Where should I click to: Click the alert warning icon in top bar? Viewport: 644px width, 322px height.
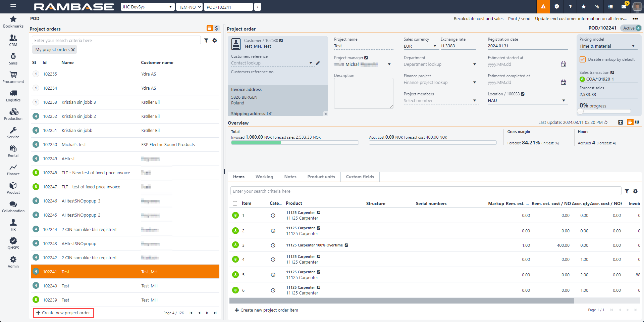pos(543,7)
